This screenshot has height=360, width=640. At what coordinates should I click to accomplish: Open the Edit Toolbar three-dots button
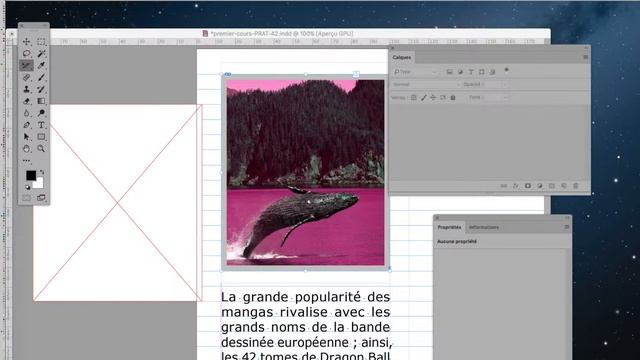(27, 161)
